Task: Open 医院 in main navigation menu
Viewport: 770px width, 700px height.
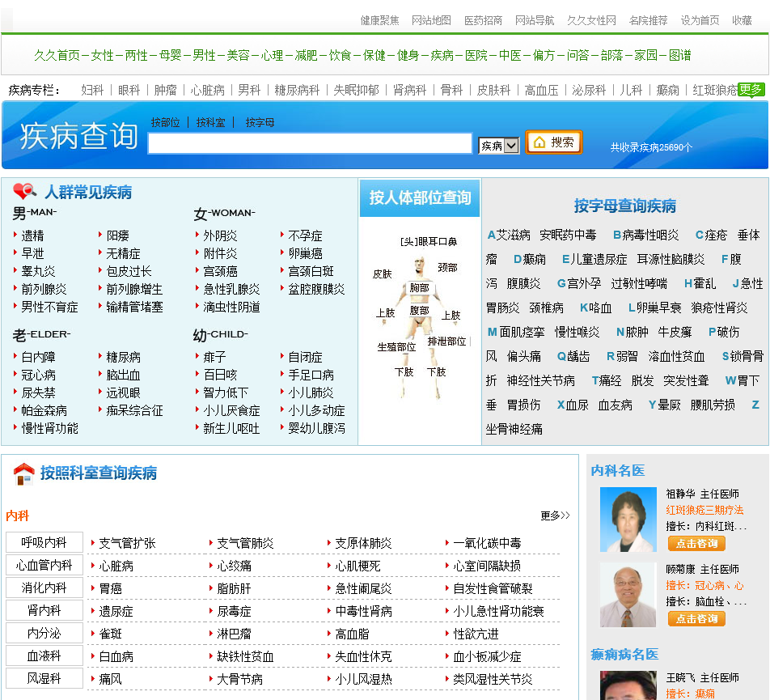Action: pos(476,55)
